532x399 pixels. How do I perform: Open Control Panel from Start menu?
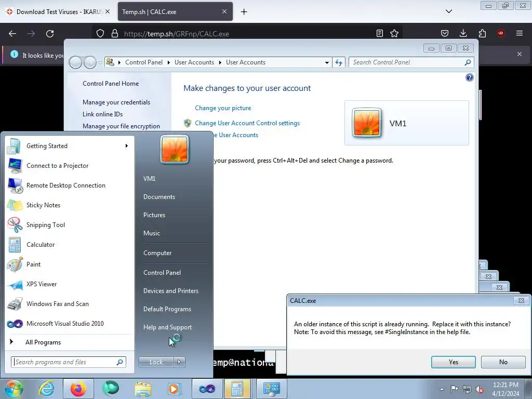(162, 273)
